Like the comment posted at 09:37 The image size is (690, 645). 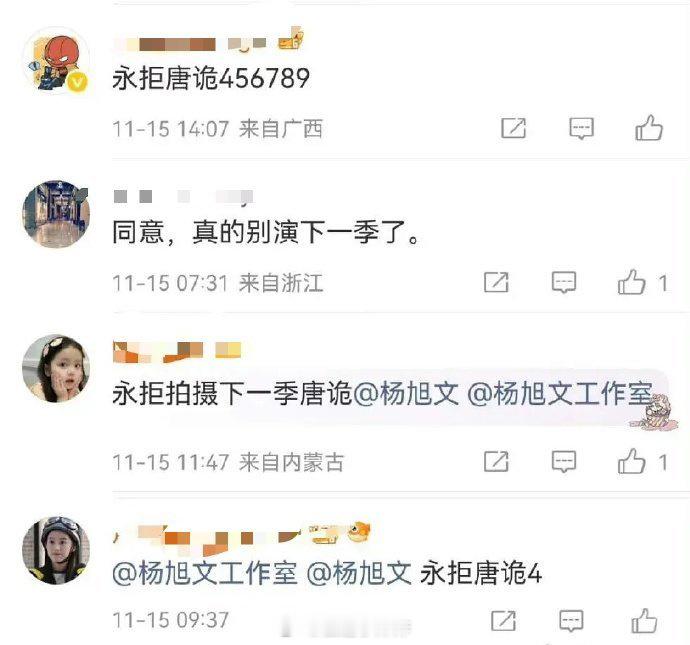[644, 621]
